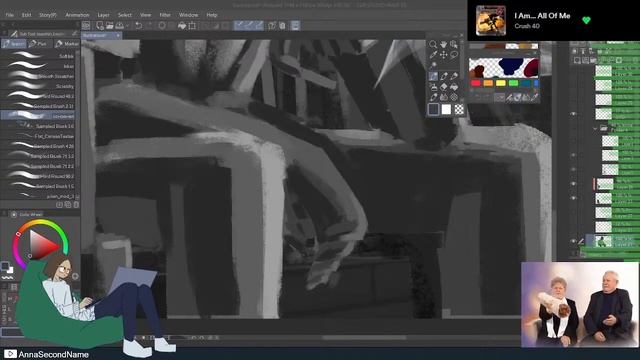Select transparent color checkered swatch
The width and height of the screenshot is (640, 360).
pyautogui.click(x=459, y=109)
